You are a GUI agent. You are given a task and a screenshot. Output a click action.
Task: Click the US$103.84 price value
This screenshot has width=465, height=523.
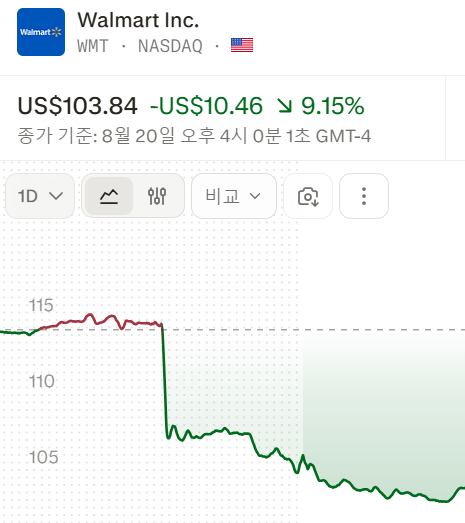[x=77, y=106]
